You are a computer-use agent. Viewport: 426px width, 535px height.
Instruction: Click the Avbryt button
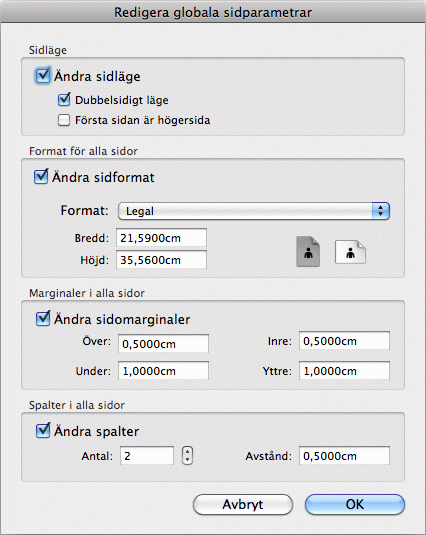(243, 504)
